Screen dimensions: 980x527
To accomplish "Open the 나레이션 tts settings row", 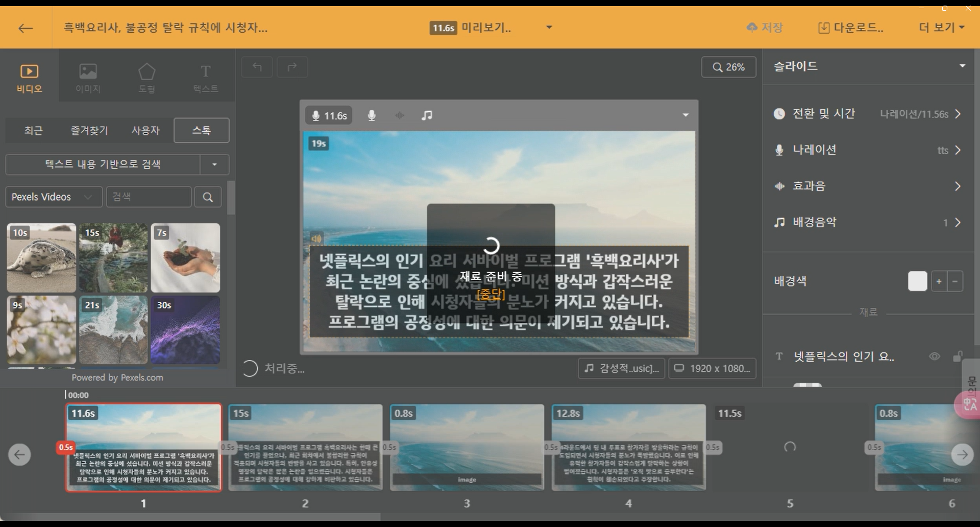I will pos(868,150).
